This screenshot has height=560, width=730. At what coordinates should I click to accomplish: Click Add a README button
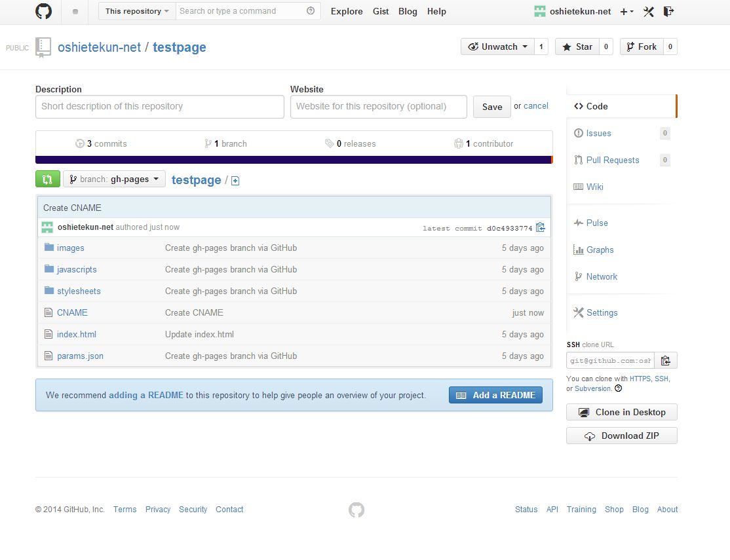point(496,395)
